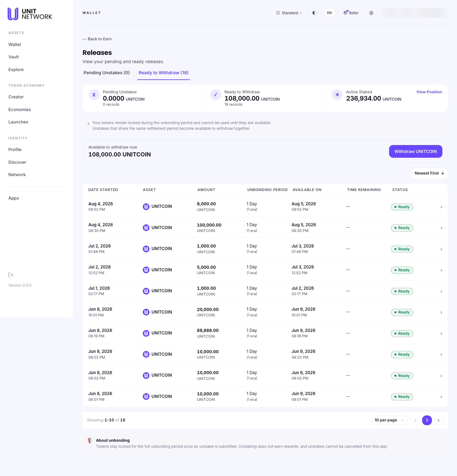The image size is (457, 476).
Task: Go to next page arrow
Action: tap(439, 420)
